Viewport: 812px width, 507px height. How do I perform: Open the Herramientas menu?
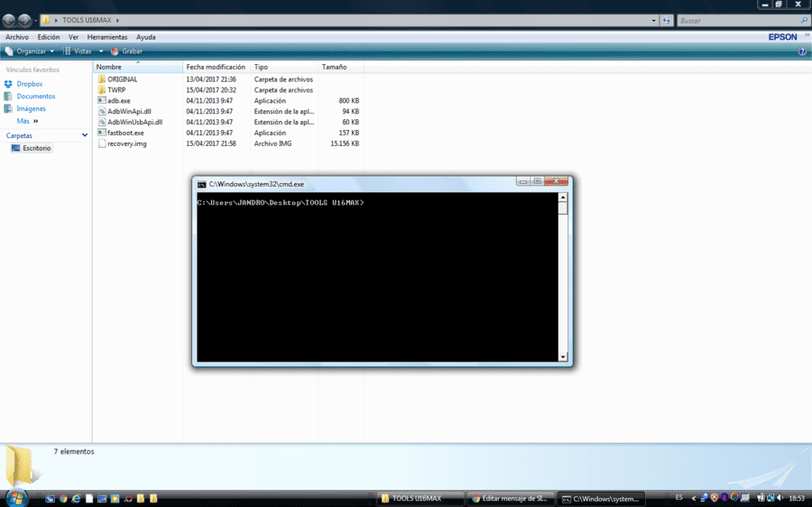[107, 37]
